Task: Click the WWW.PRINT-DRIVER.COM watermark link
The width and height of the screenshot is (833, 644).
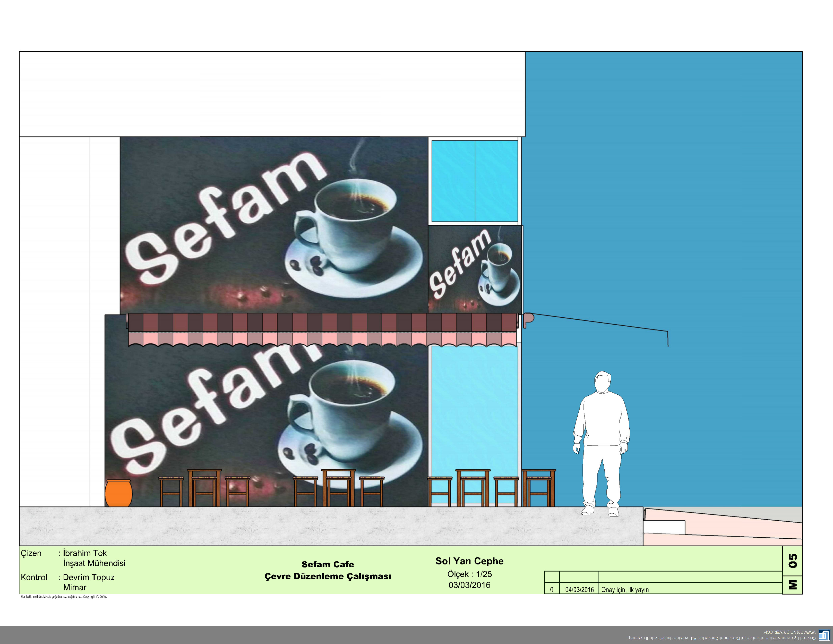Action: 789,632
